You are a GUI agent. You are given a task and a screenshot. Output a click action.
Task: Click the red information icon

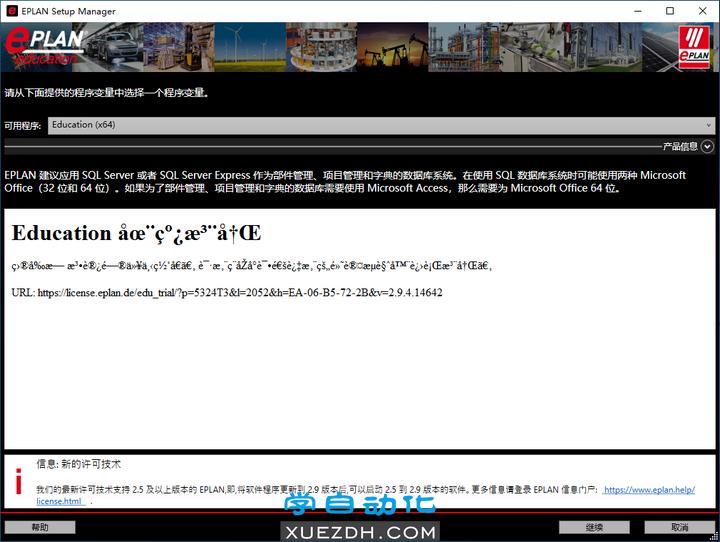coord(18,481)
